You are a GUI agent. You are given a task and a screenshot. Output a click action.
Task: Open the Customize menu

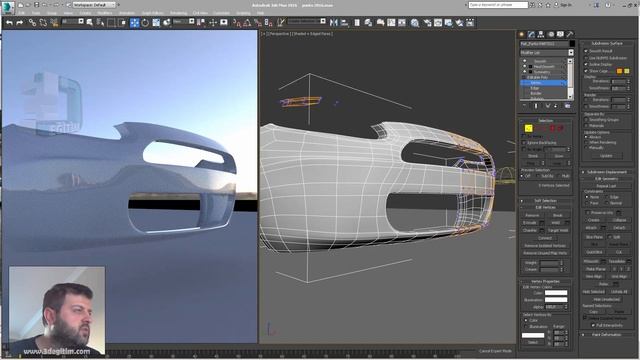[x=222, y=13]
